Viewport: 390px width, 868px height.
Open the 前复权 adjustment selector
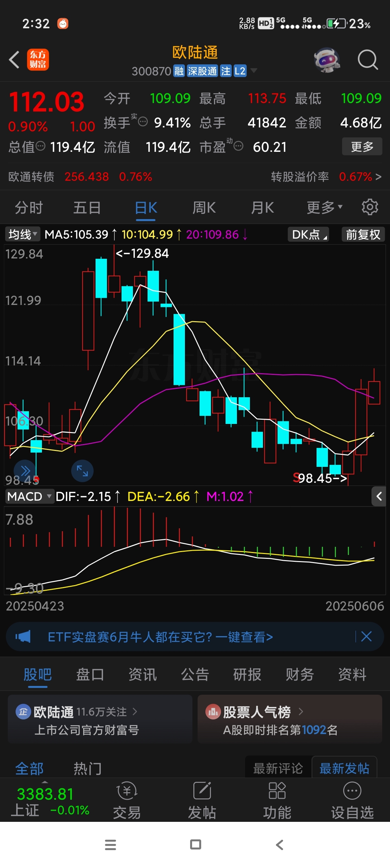[x=363, y=234]
